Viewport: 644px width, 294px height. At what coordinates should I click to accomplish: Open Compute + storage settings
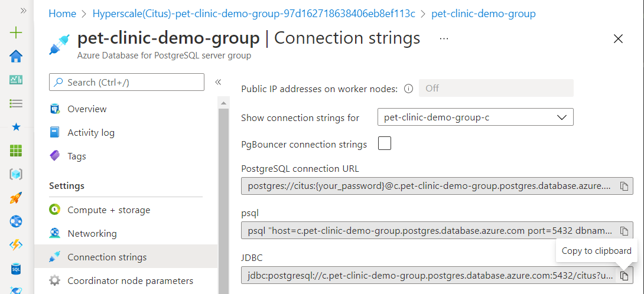[109, 210]
